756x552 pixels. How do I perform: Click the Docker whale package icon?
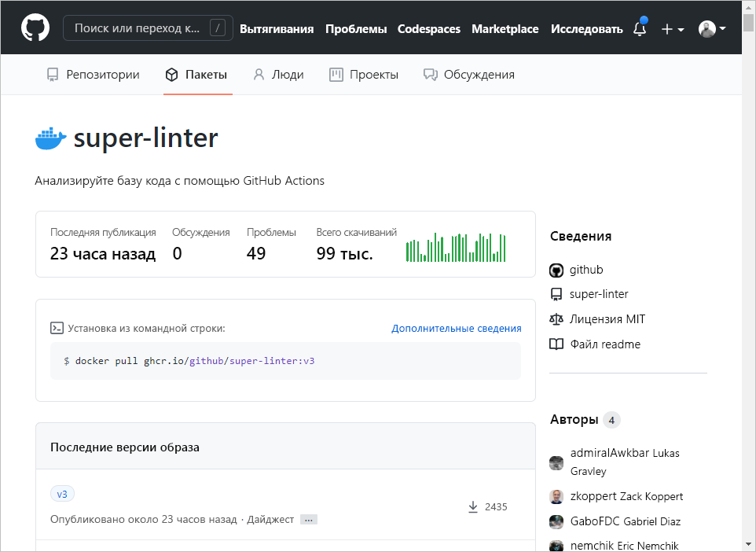[50, 138]
